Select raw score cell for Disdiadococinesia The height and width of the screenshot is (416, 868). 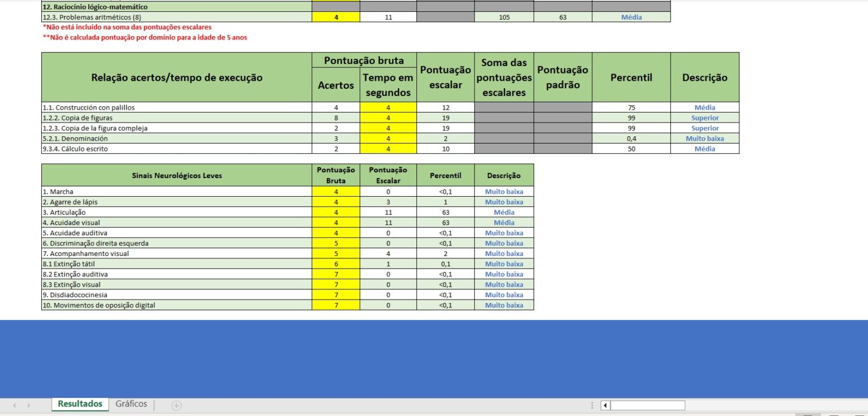[x=336, y=295]
